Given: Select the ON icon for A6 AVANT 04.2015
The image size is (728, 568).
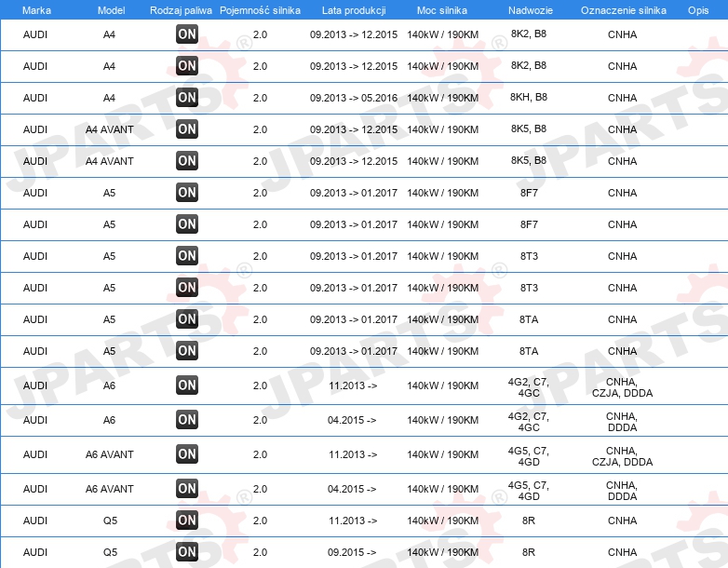Looking at the screenshot, I should 187,489.
